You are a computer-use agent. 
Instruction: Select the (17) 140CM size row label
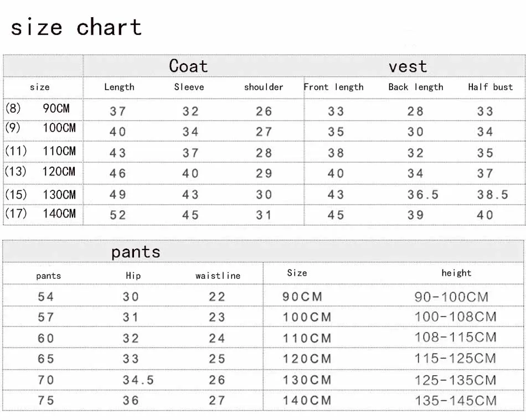[x=40, y=213]
